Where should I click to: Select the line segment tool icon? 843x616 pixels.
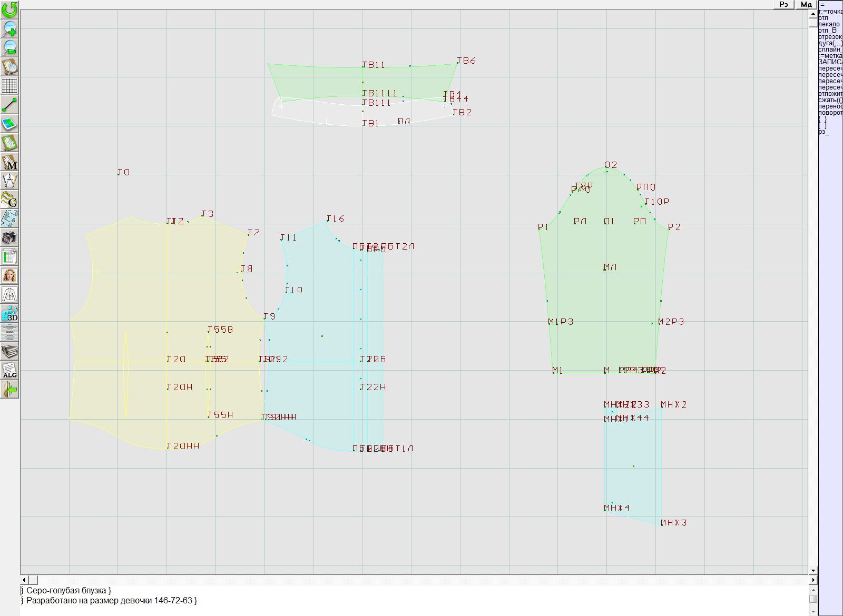(x=9, y=105)
